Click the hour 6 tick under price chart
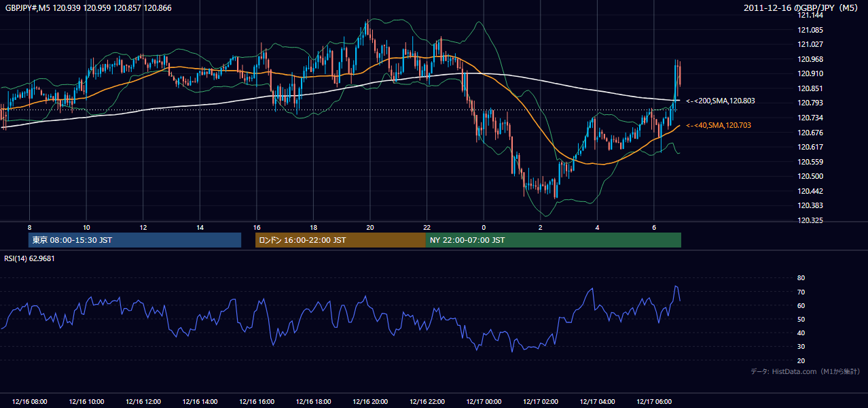Image resolution: width=868 pixels, height=408 pixels. point(653,227)
